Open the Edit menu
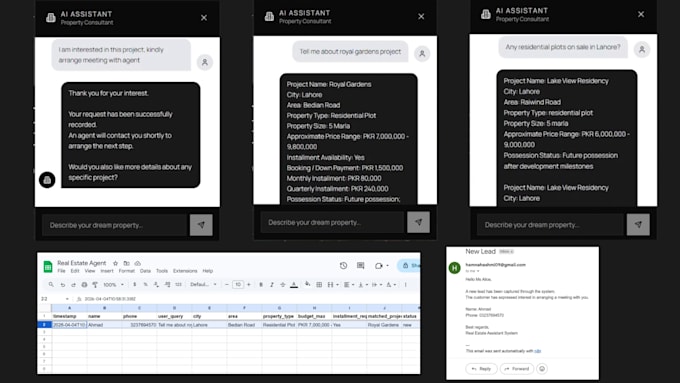This screenshot has height=383, width=680. pyautogui.click(x=75, y=271)
